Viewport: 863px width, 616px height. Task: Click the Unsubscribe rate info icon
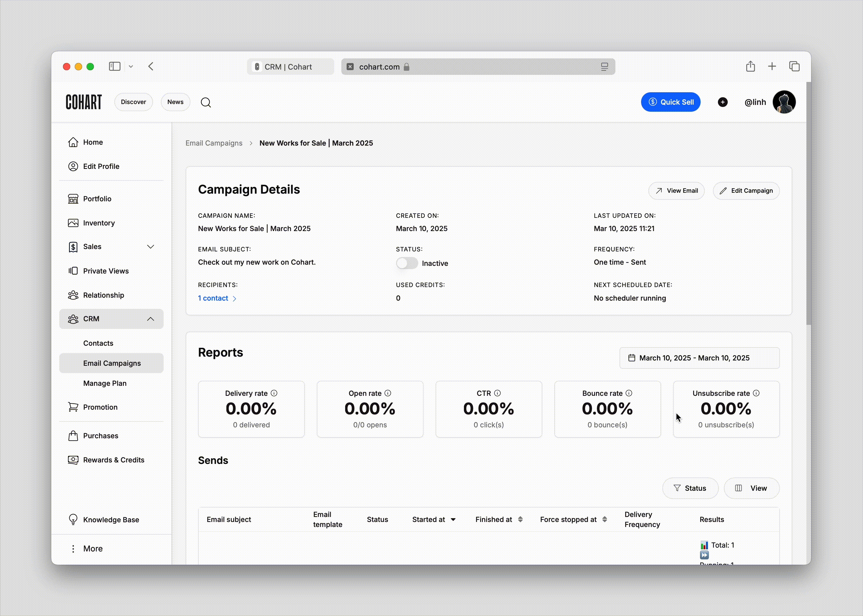(756, 393)
